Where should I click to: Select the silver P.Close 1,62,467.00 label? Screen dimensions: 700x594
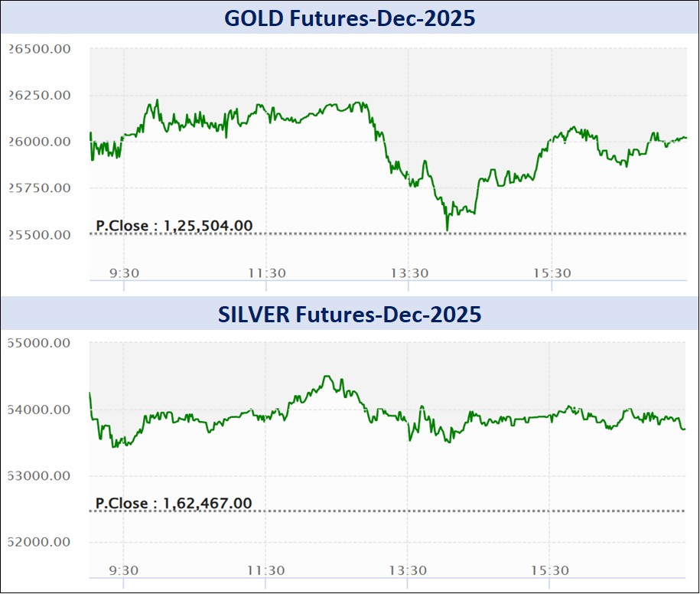click(174, 503)
